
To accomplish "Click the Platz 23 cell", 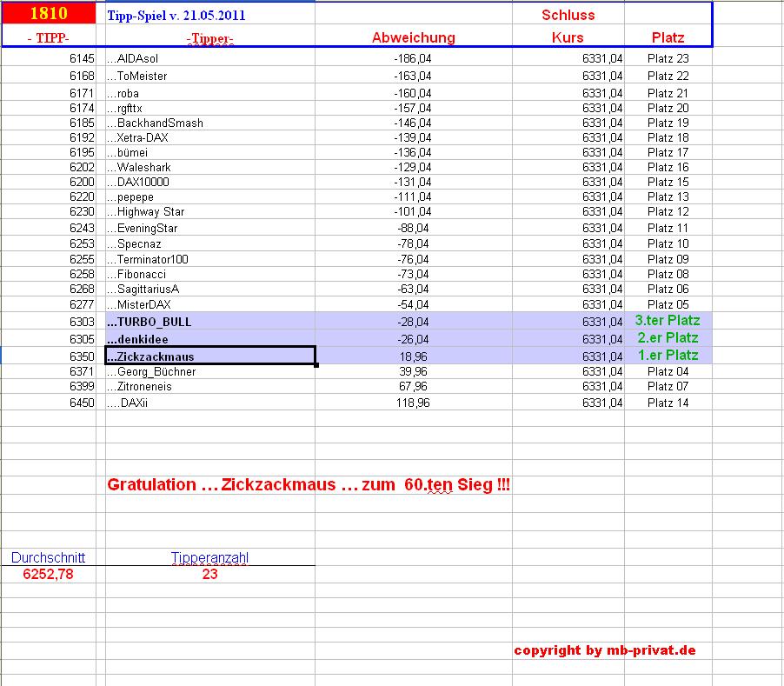I will coord(668,58).
